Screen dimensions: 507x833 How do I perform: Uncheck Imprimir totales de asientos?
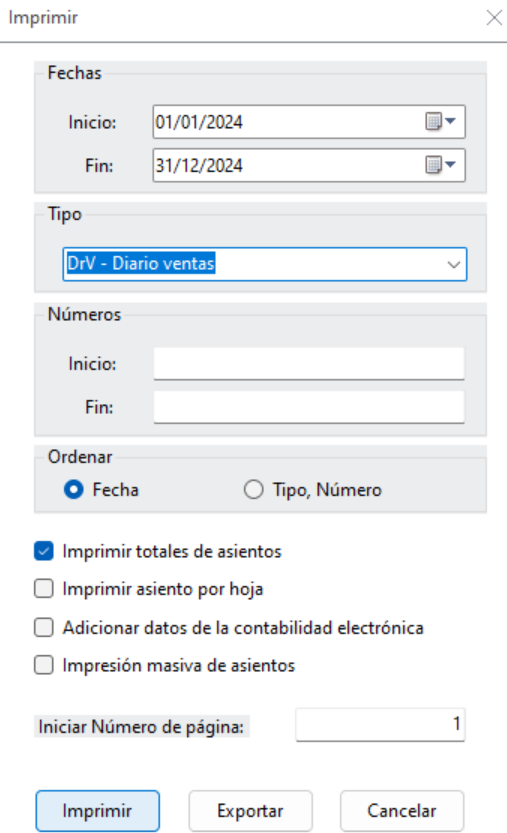tap(44, 551)
